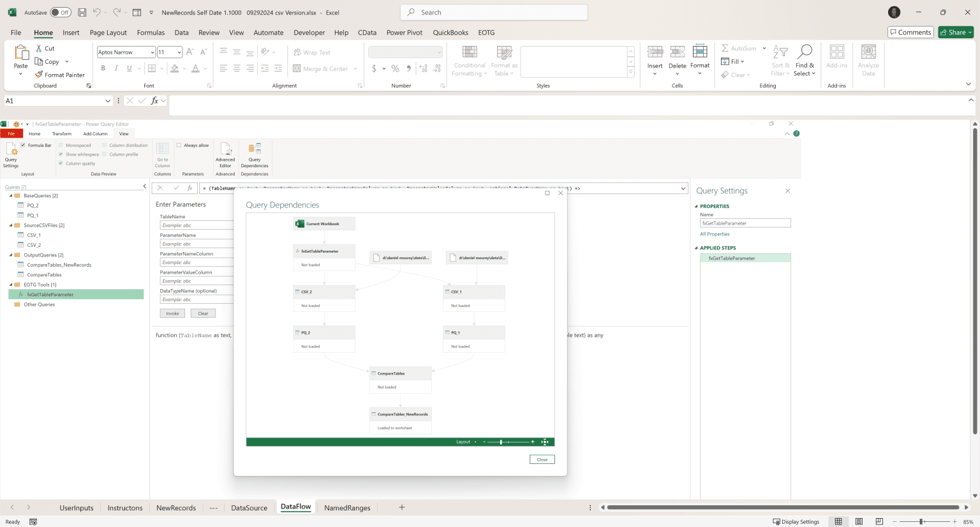Viewport: 980px width, 527px height.
Task: Collapse the SourceCSVFiles query group
Action: (x=11, y=225)
